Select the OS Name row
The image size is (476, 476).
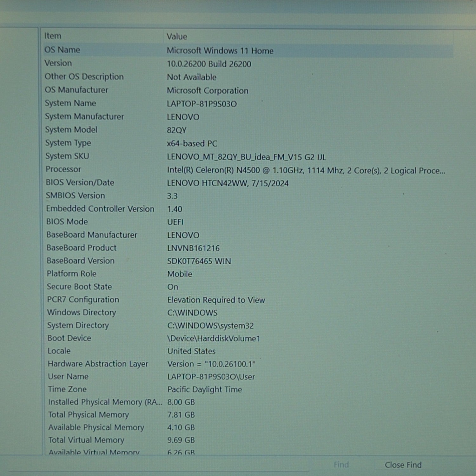[248, 50]
